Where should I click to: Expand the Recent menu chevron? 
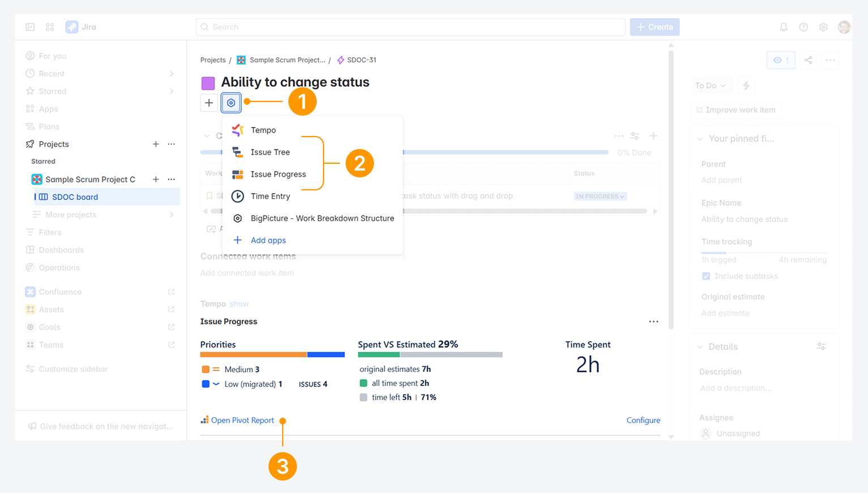point(171,74)
